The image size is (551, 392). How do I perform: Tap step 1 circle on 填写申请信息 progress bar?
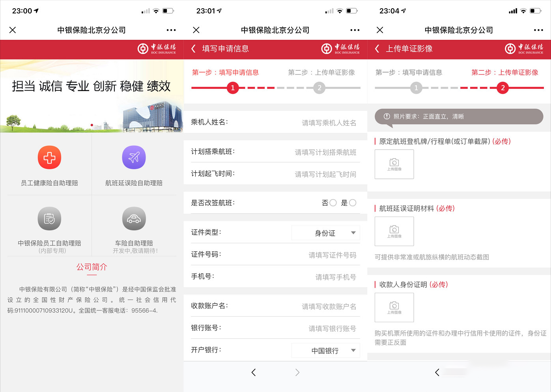233,88
